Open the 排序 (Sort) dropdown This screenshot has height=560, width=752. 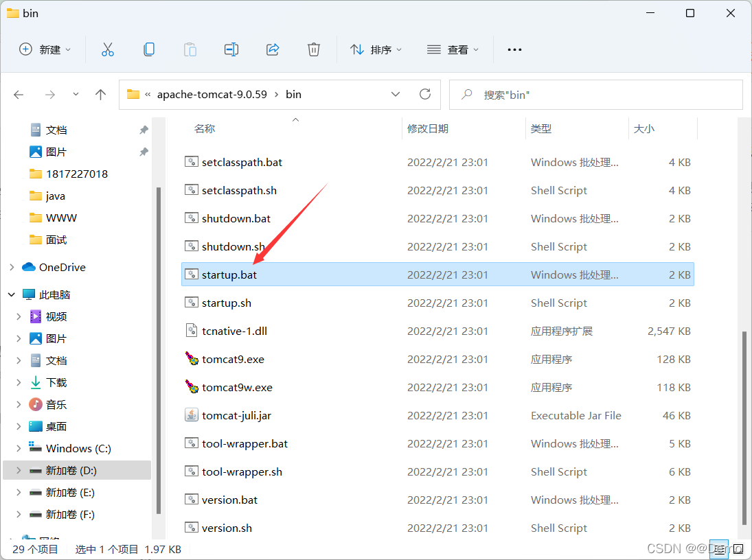tap(376, 49)
